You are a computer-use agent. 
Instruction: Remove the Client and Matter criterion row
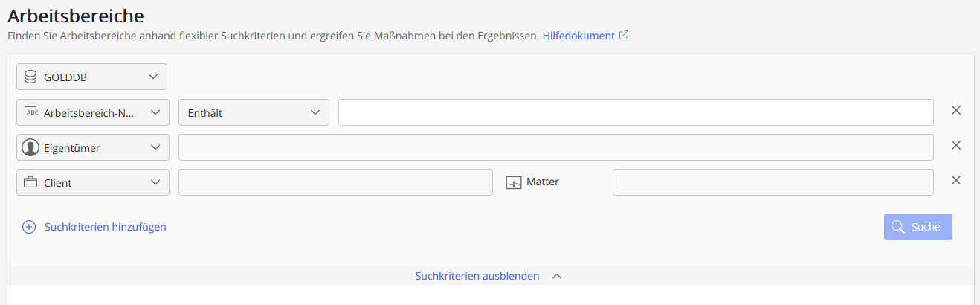tap(956, 180)
